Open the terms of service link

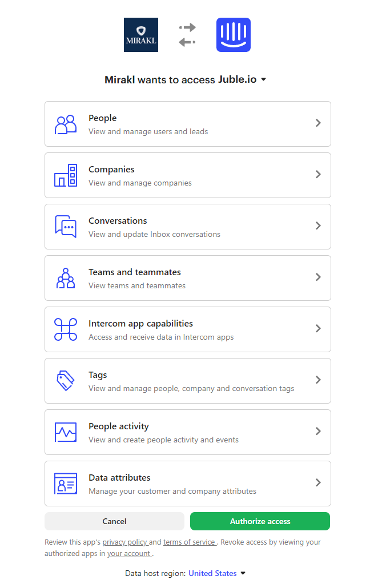pyautogui.click(x=188, y=542)
